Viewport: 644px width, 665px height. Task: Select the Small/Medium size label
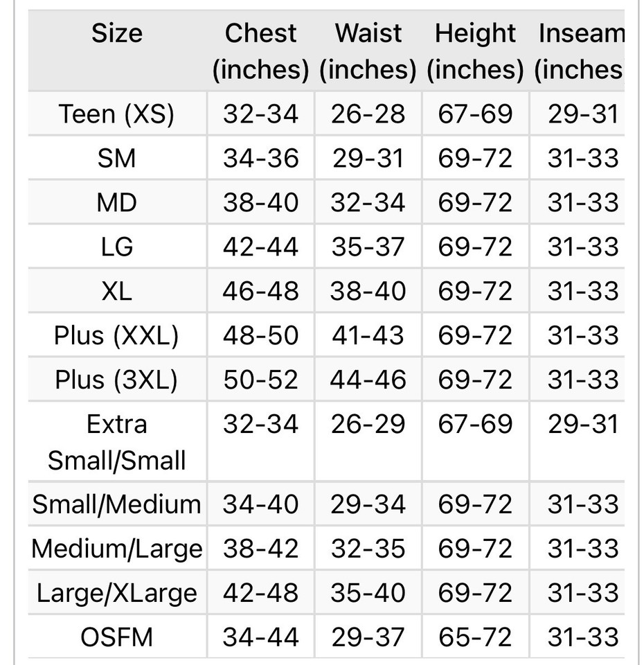click(x=117, y=504)
